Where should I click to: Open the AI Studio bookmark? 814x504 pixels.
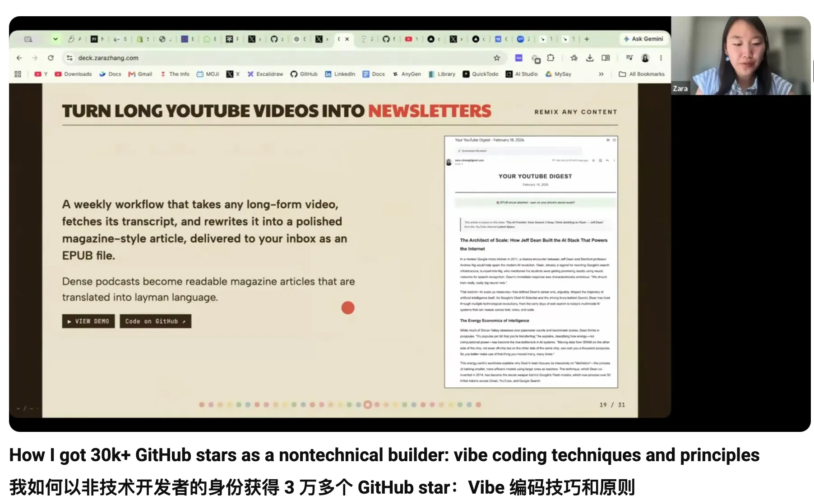click(x=522, y=74)
